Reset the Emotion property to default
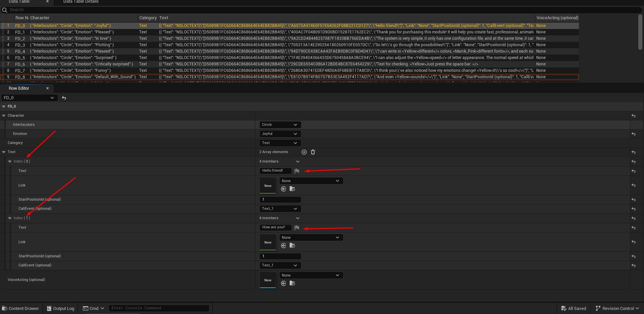The image size is (644, 314). pos(634,134)
